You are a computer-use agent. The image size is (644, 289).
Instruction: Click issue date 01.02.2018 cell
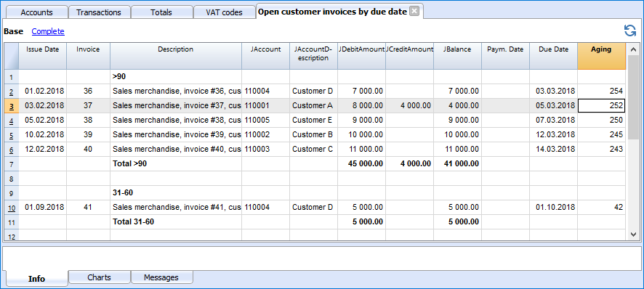click(x=43, y=91)
